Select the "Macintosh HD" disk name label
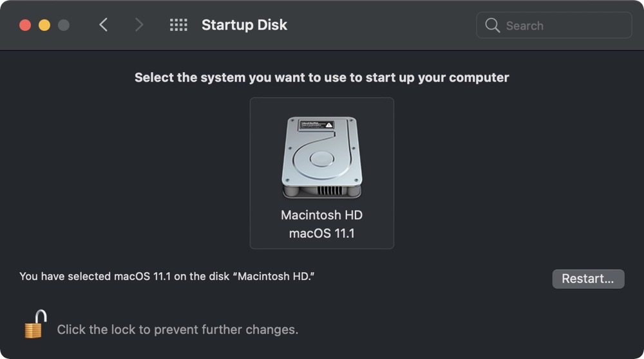Screen dimensions: 644x359 [321, 215]
